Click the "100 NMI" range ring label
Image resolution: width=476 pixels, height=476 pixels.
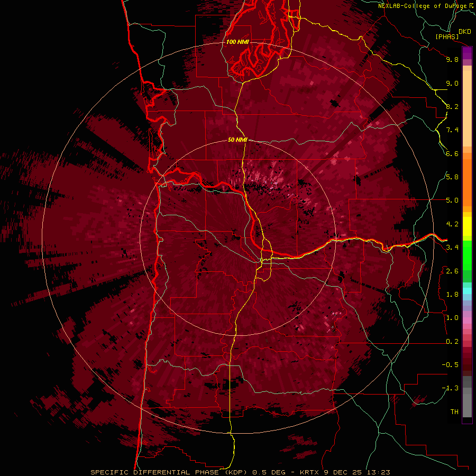[237, 42]
